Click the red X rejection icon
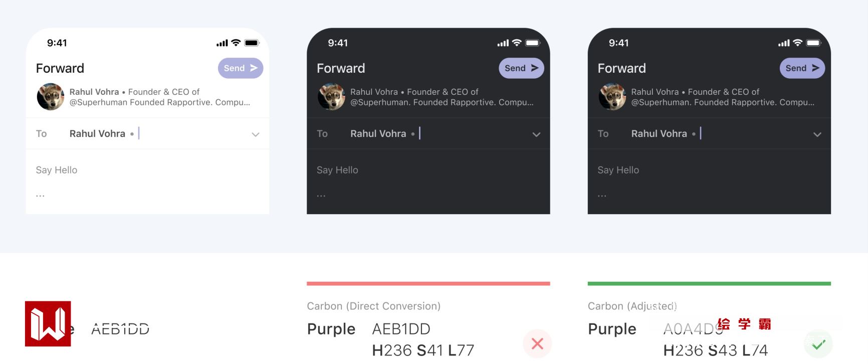Screen dimensions: 868x364 pyautogui.click(x=537, y=343)
